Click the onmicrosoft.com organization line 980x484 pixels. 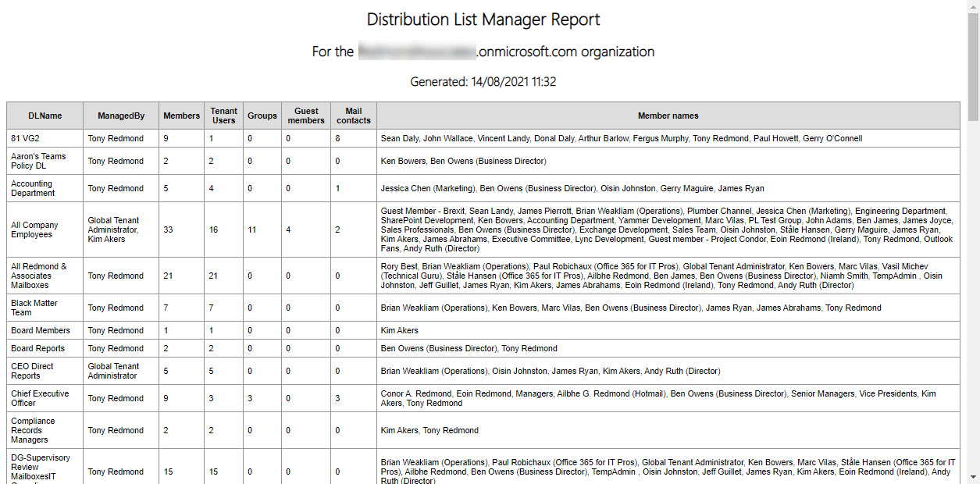[483, 52]
